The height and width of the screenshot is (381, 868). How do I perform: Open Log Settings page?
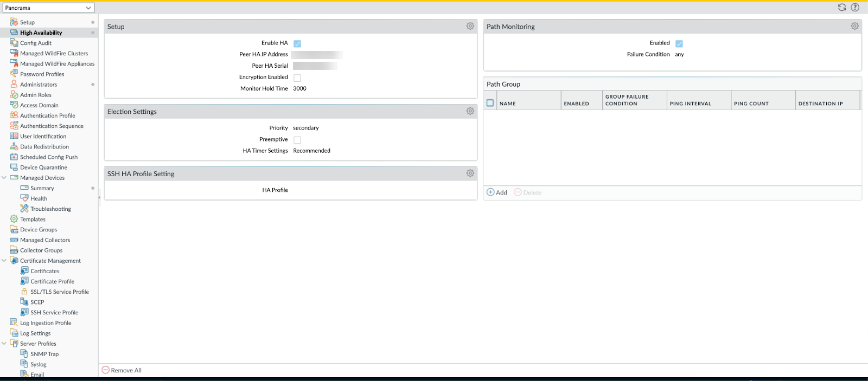point(35,333)
